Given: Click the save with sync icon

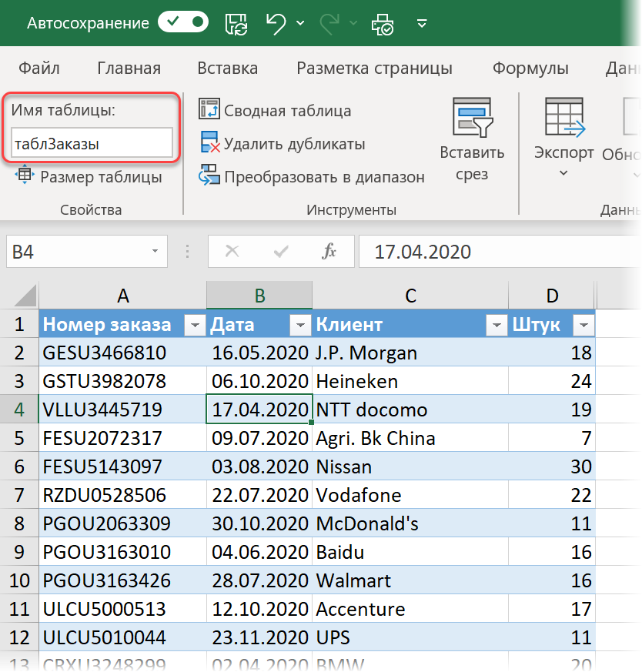Looking at the screenshot, I should tap(236, 23).
